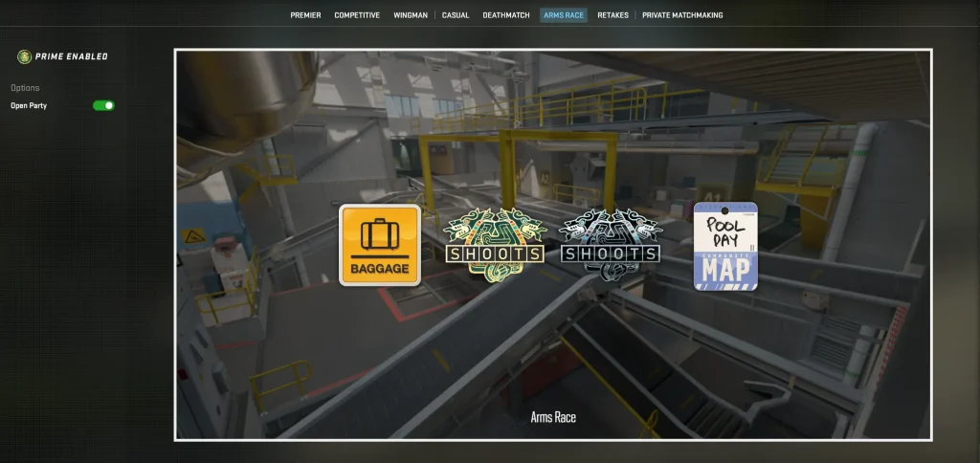Click the Open Party option label
Screen dimensions: 980x463
pos(29,105)
